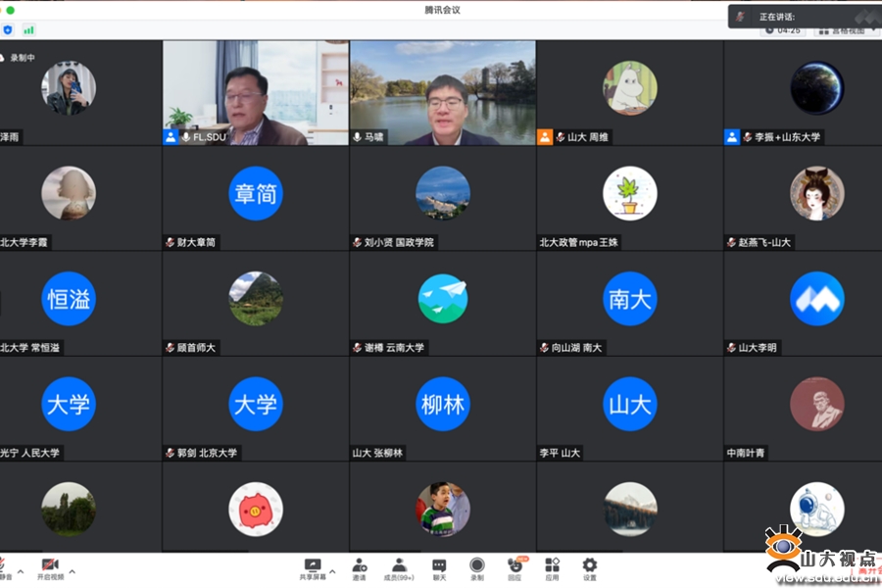882x588 pixels.
Task: Click the blue security shield icon
Action: [8, 29]
